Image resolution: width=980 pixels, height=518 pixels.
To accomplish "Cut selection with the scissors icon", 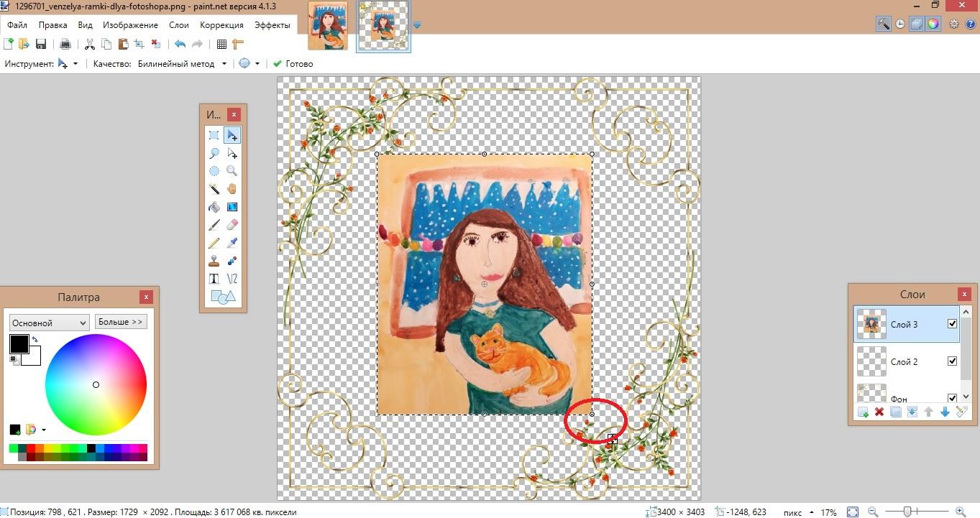I will (90, 44).
